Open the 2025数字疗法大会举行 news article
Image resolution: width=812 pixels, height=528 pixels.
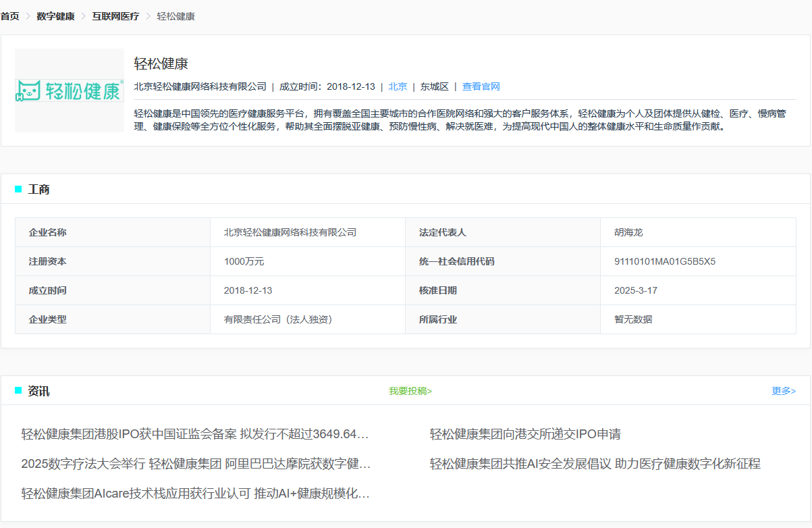tap(196, 464)
